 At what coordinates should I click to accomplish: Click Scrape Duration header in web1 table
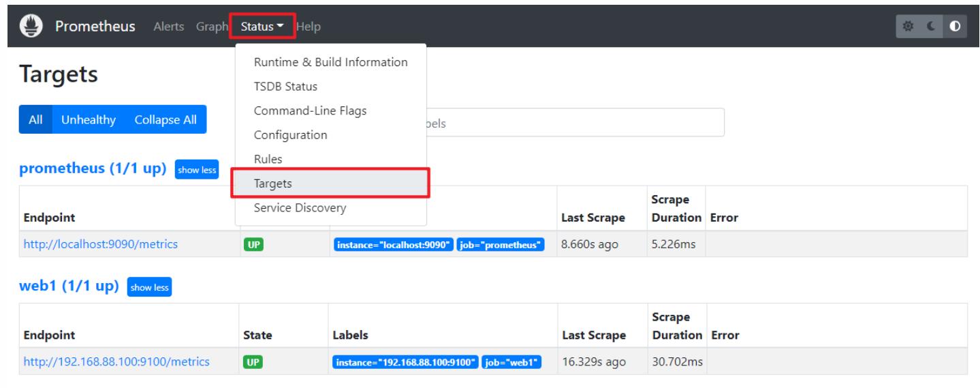[x=678, y=327]
